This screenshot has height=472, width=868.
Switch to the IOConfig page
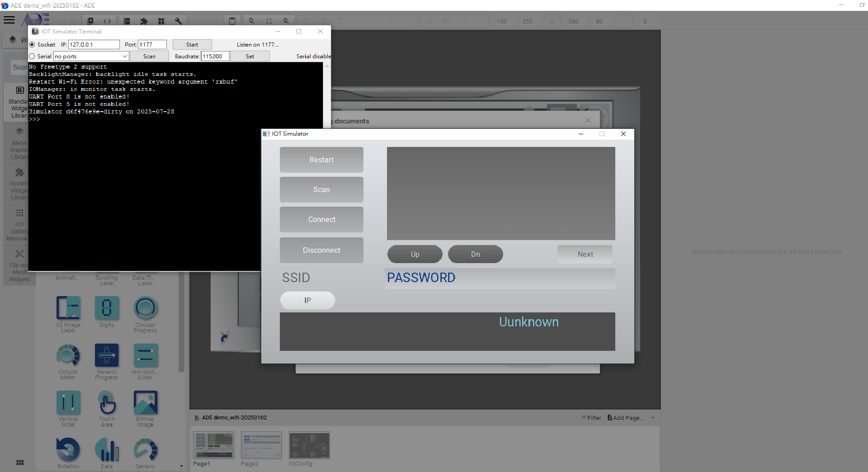point(309,445)
